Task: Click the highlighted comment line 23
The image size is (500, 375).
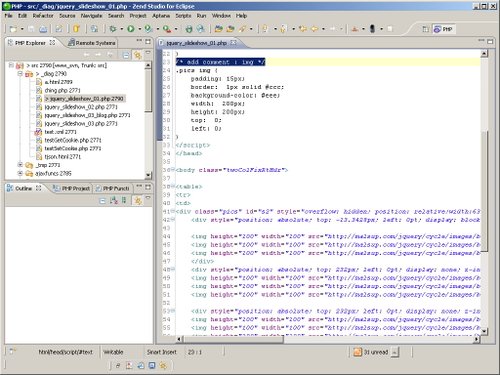Action: 220,62
